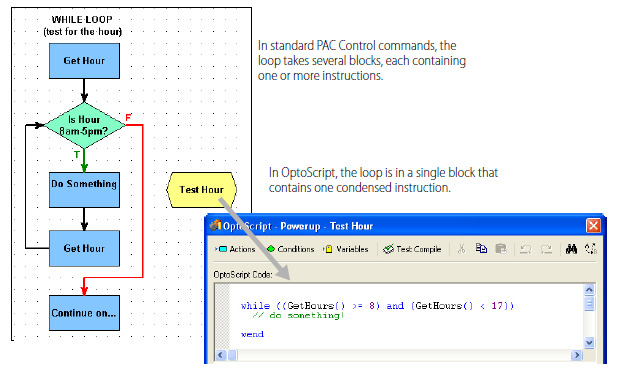The width and height of the screenshot is (618, 372).
Task: Click the '// do something' comment line
Action: coord(298,315)
